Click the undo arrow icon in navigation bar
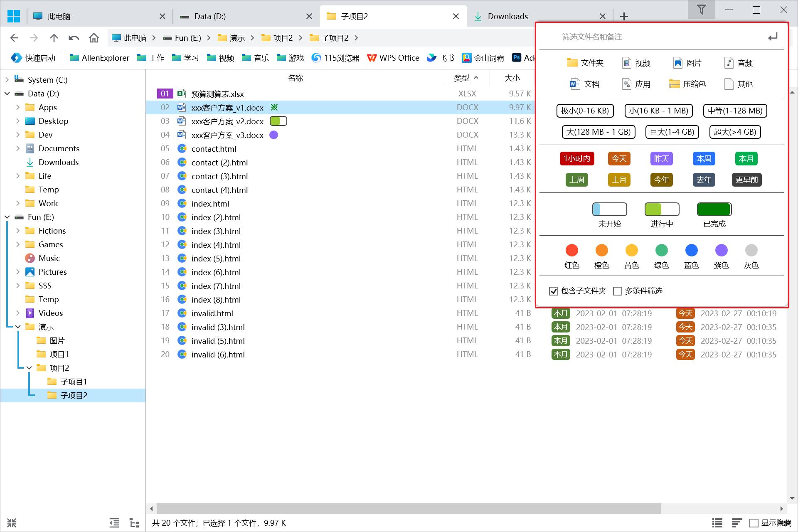Screen dimensions: 798x532 (74, 38)
